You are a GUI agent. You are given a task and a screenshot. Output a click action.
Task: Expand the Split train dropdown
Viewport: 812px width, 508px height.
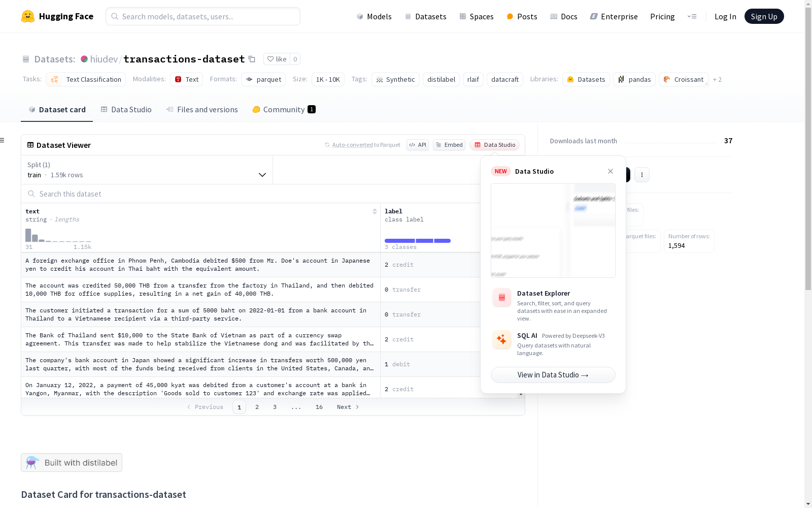click(147, 170)
